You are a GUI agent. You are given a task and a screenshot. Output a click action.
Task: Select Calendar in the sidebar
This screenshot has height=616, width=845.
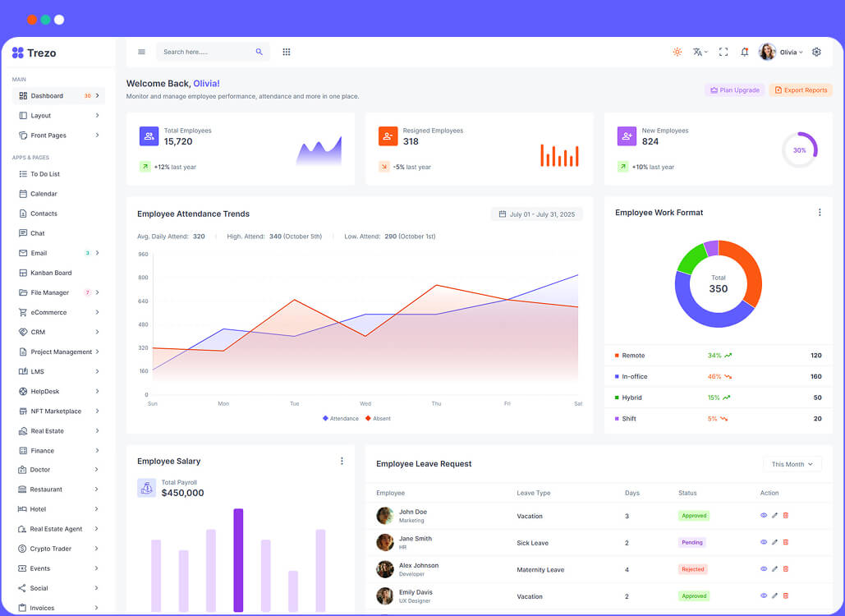(44, 194)
